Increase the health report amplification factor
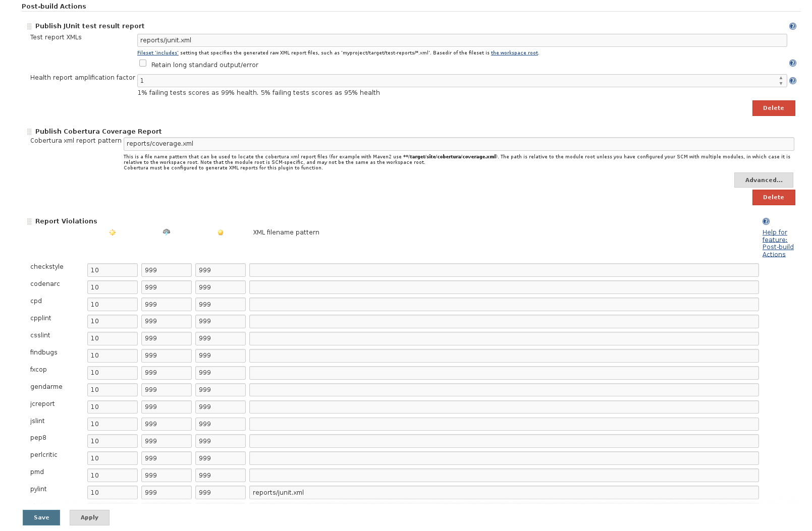This screenshot has height=531, width=812. (x=781, y=78)
